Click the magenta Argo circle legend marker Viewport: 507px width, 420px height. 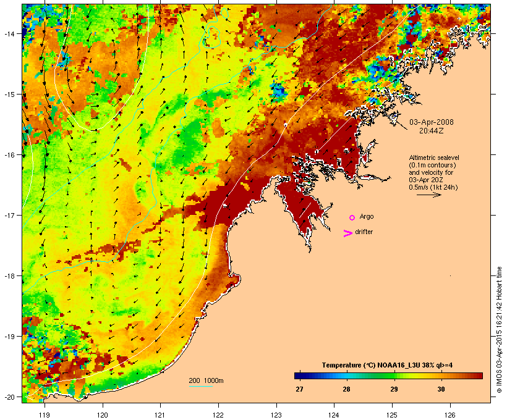pyautogui.click(x=352, y=217)
